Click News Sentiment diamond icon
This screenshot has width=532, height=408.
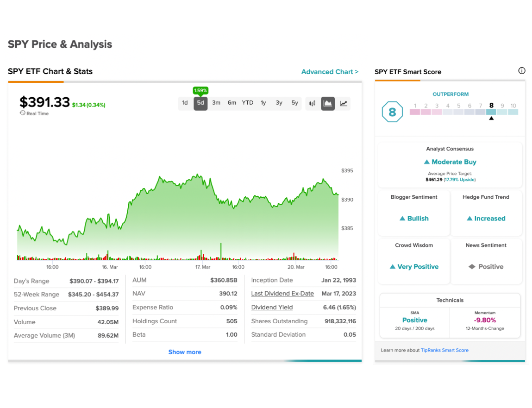pyautogui.click(x=472, y=266)
